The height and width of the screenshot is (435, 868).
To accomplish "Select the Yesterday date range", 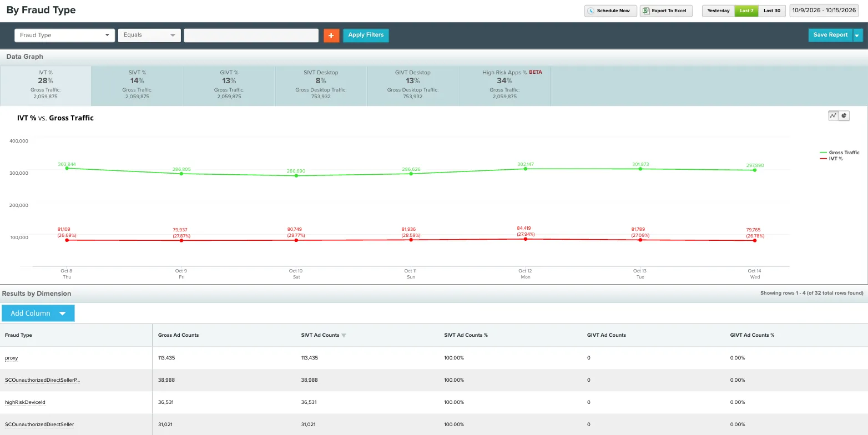I will pyautogui.click(x=718, y=11).
